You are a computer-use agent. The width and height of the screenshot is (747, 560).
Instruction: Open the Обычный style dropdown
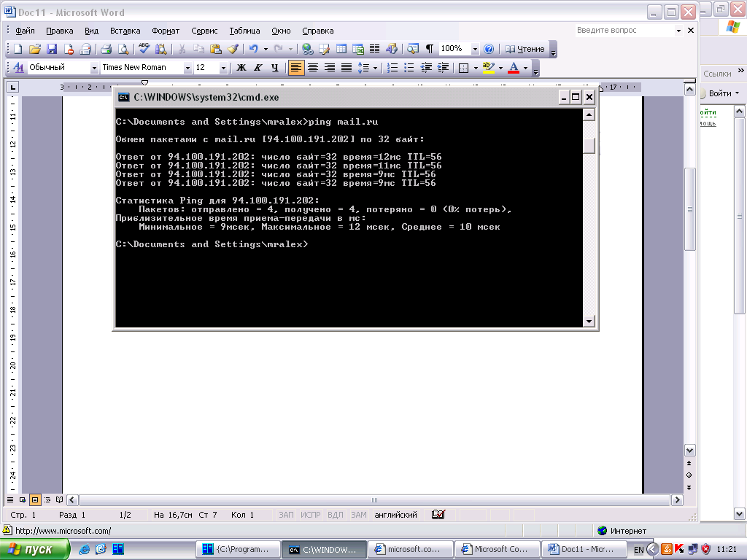[94, 68]
